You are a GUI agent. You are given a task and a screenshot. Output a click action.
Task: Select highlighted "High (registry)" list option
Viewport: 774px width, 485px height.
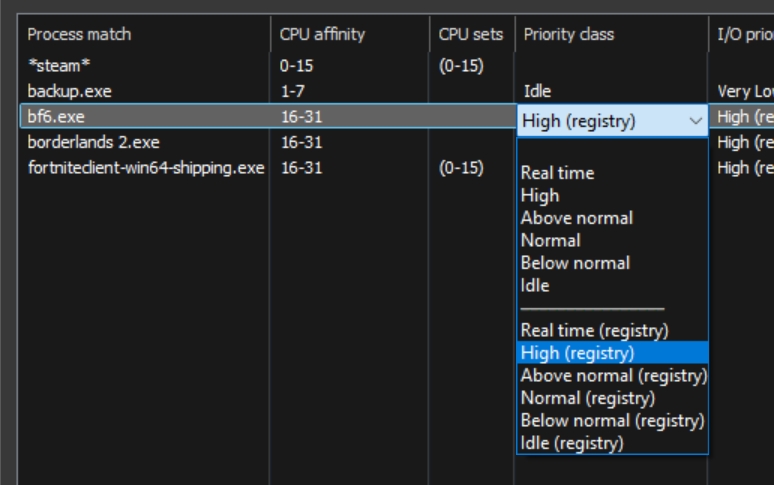(577, 353)
